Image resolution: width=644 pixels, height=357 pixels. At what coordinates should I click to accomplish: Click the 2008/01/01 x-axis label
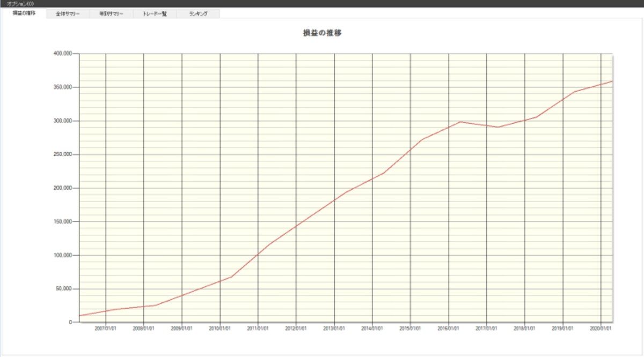(144, 328)
